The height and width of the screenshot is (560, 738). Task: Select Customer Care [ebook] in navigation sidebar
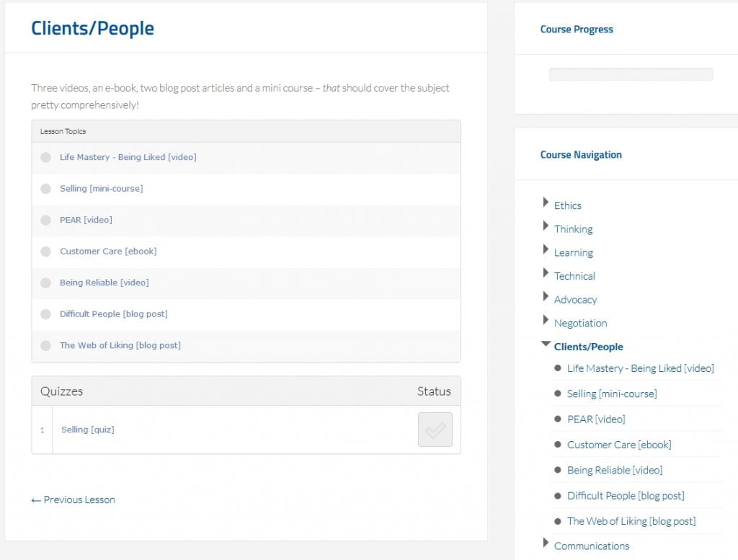click(x=618, y=445)
